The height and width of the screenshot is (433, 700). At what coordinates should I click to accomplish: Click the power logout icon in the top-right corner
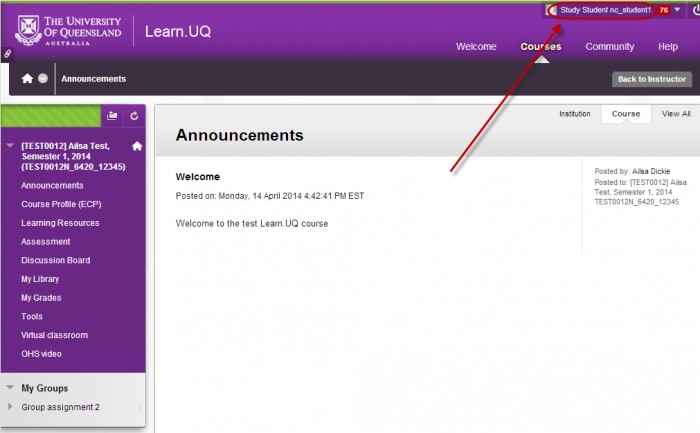pos(696,10)
